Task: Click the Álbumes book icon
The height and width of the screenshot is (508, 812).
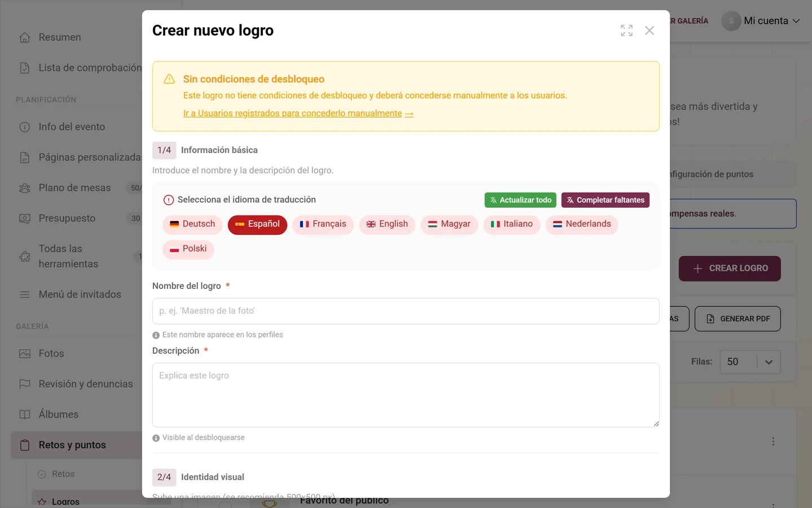Action: 25,415
